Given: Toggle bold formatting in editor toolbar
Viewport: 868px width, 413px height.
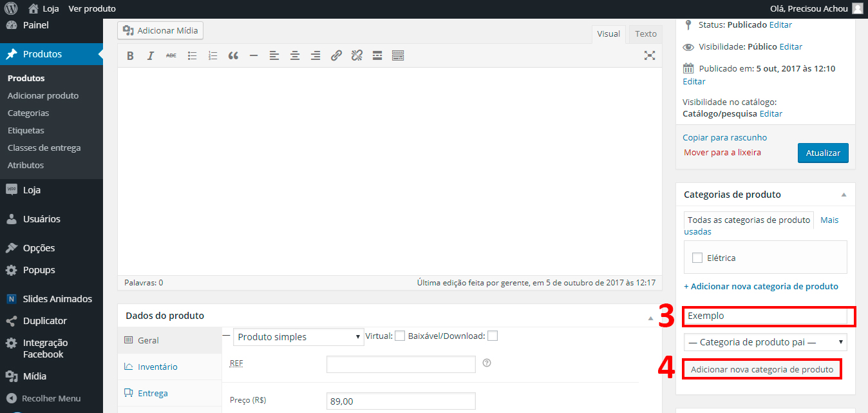Looking at the screenshot, I should (130, 56).
